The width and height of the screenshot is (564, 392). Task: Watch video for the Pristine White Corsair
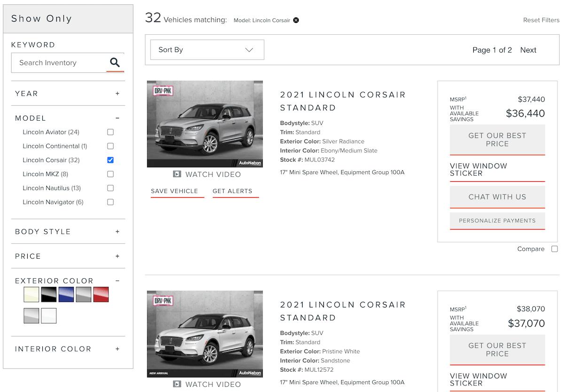coord(207,384)
